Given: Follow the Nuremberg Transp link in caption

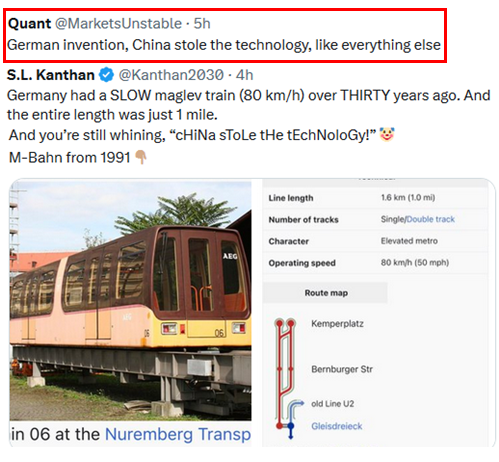Looking at the screenshot, I should coord(178,434).
